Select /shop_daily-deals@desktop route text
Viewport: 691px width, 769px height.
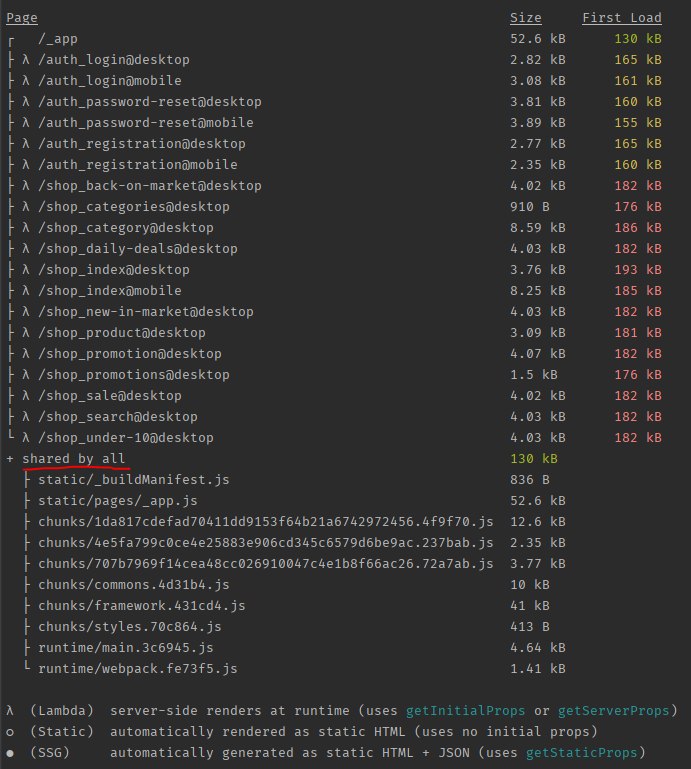pos(138,249)
